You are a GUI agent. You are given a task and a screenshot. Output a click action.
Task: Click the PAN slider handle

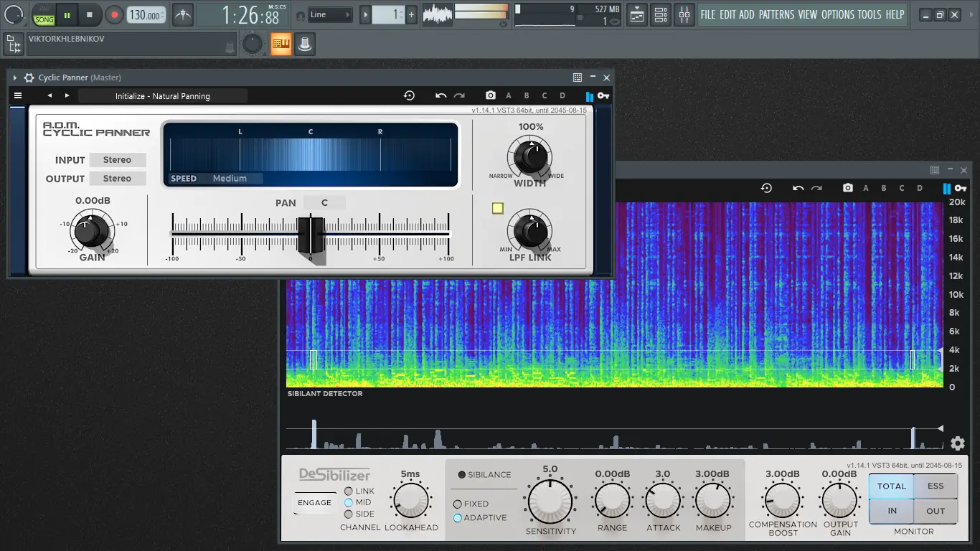click(x=311, y=234)
